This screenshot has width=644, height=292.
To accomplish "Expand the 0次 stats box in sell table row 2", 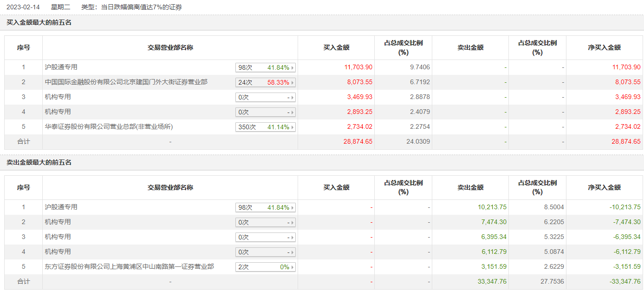I will click(265, 223).
